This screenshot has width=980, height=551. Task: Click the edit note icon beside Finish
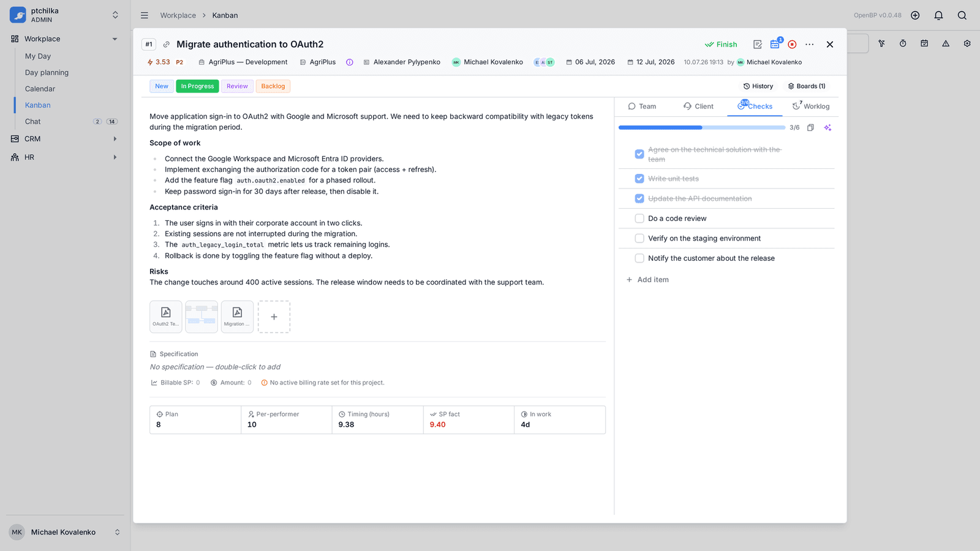coord(758,44)
